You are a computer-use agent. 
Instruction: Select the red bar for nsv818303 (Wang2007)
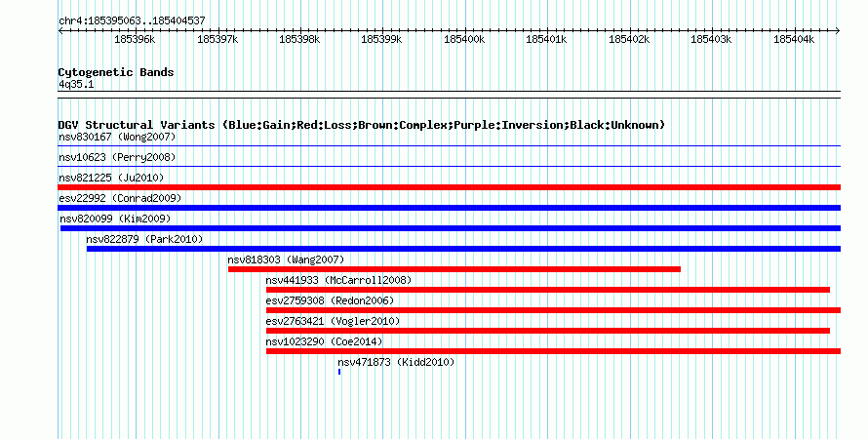point(454,269)
